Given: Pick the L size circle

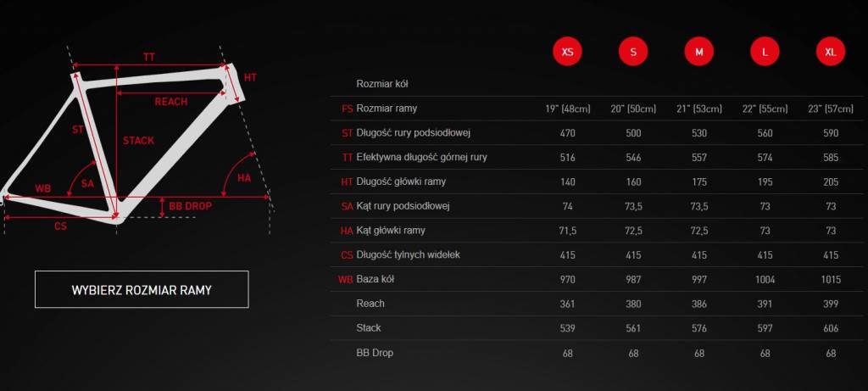Looking at the screenshot, I should [765, 52].
